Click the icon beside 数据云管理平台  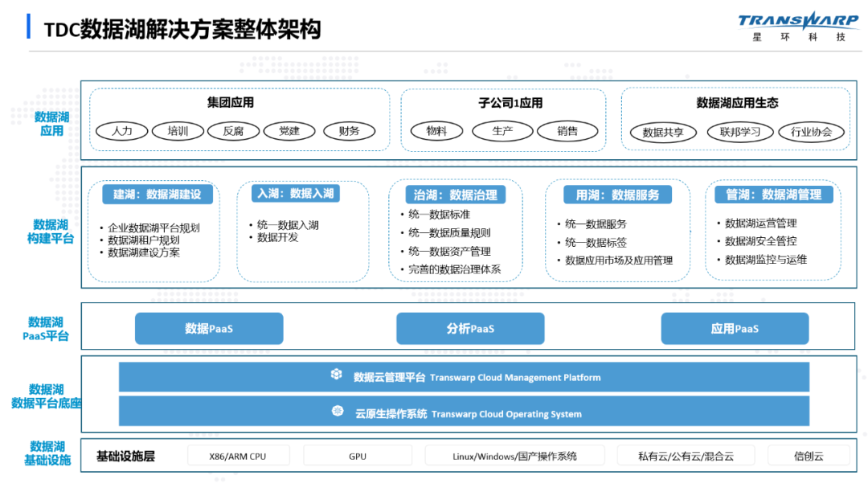337,375
